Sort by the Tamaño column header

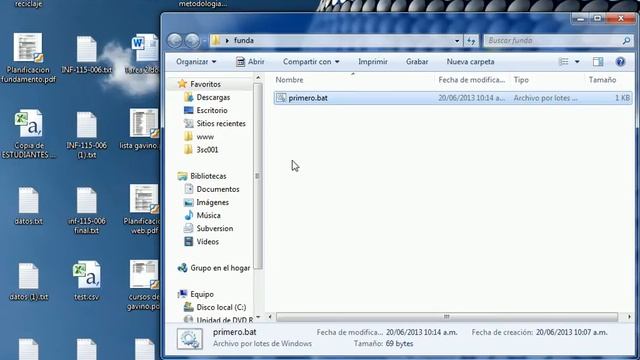pyautogui.click(x=602, y=80)
